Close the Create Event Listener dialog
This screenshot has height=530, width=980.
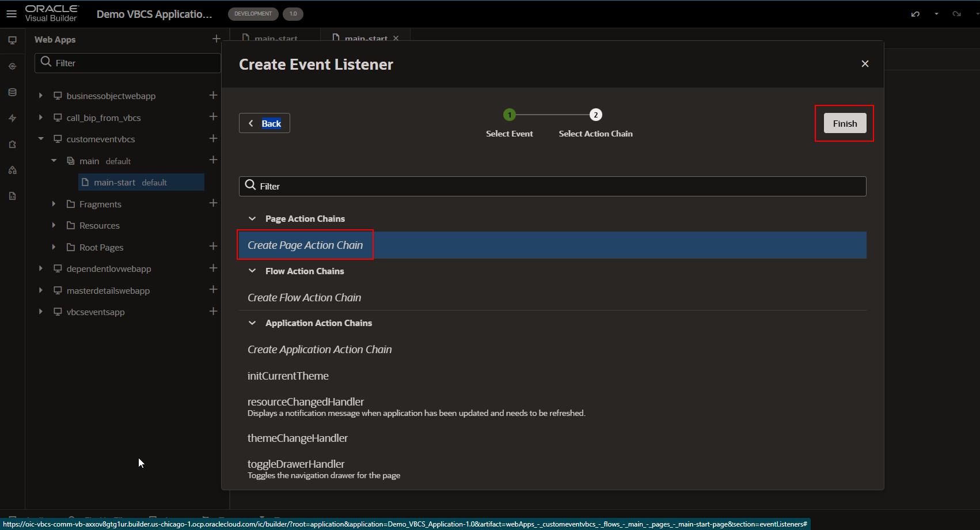coord(865,64)
